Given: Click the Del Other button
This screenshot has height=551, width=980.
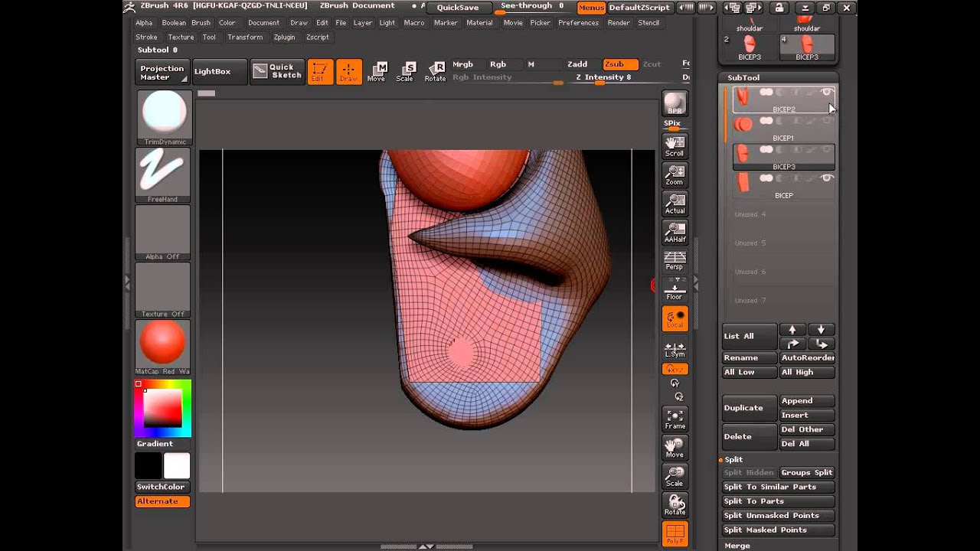Looking at the screenshot, I should tap(807, 429).
